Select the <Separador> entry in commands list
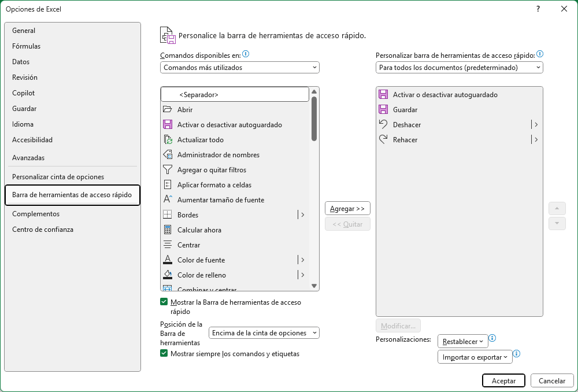578x392 pixels. click(235, 94)
